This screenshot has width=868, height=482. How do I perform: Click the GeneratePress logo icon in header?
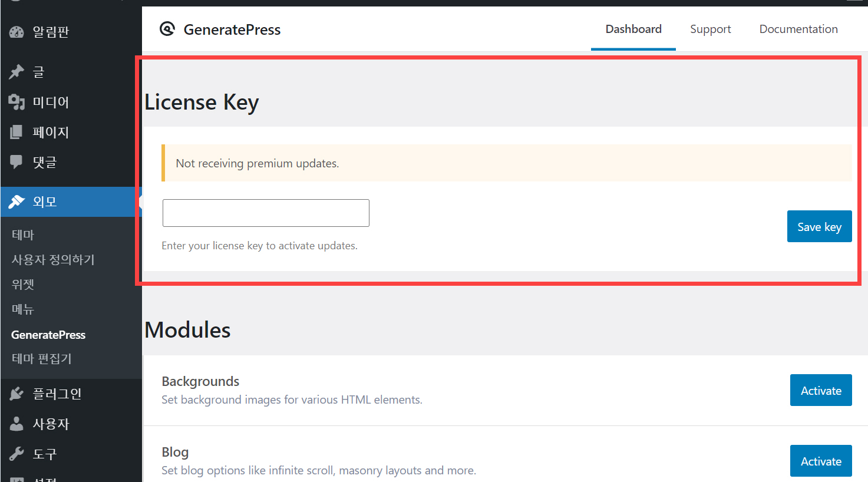(x=167, y=29)
